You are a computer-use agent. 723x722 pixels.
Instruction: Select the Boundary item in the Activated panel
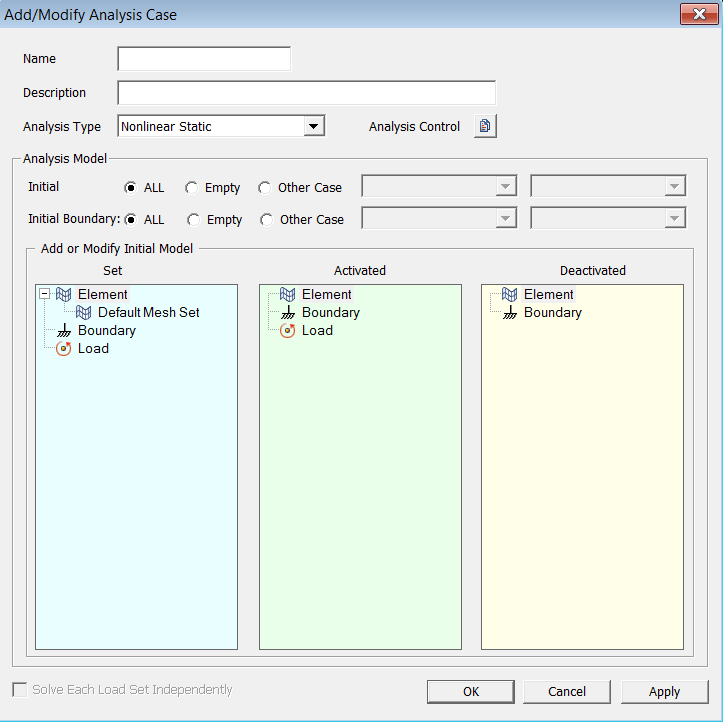pos(330,313)
